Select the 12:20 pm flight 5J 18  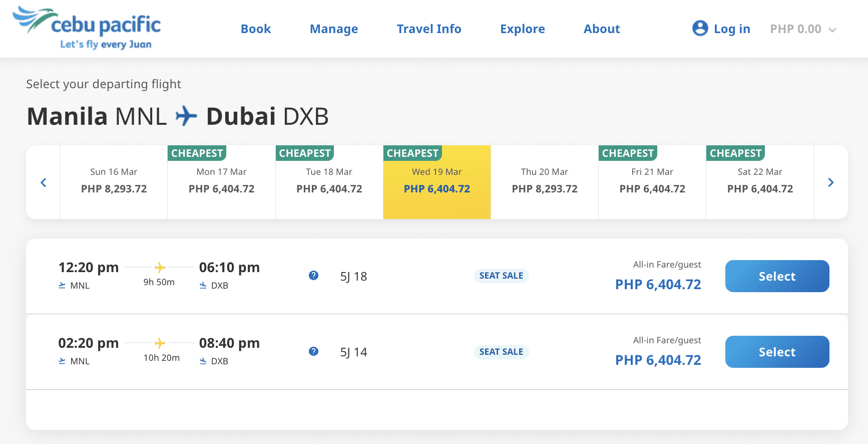pos(776,276)
